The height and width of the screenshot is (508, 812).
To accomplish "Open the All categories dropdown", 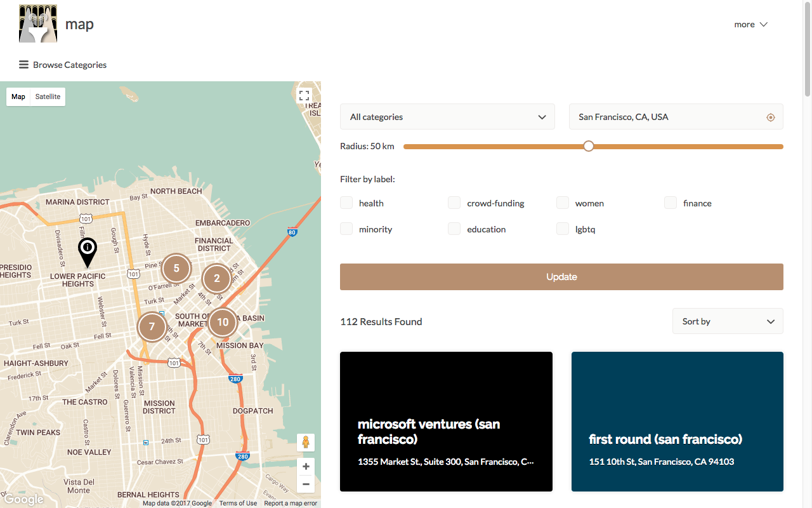I will (447, 117).
